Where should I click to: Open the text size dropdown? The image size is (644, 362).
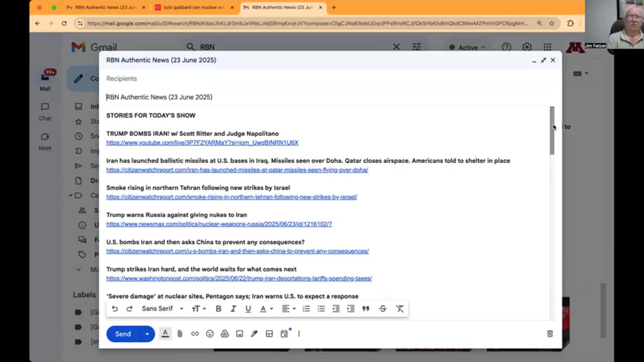[199, 309]
